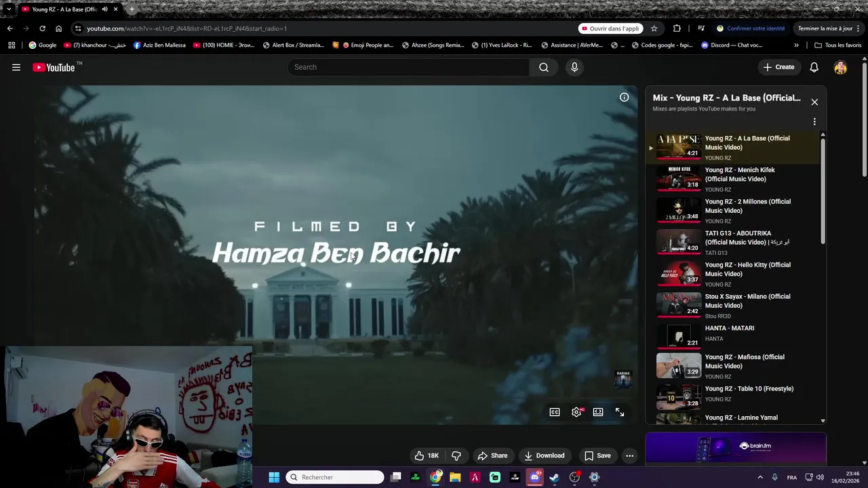Download the video
This screenshot has height=488, width=868.
(x=544, y=455)
